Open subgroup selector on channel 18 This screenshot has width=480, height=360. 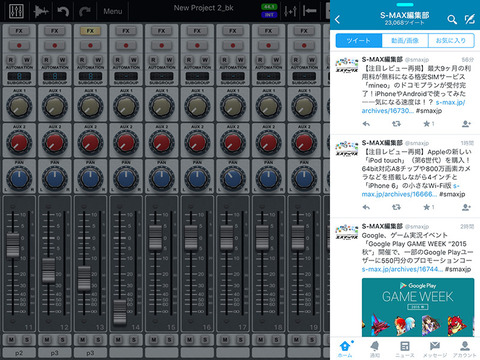[x=268, y=76]
